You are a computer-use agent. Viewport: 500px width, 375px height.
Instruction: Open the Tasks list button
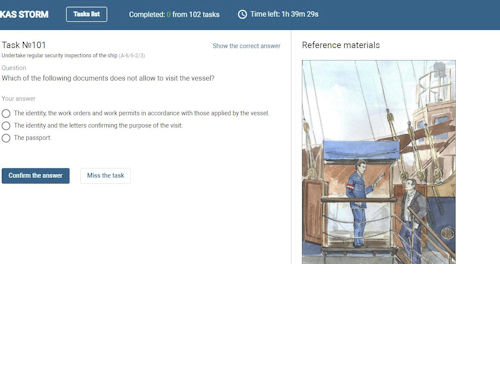click(87, 14)
